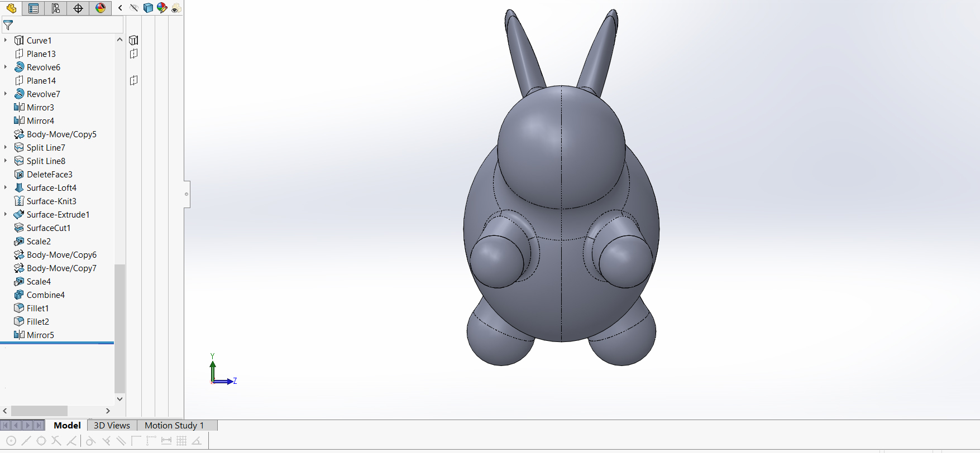This screenshot has height=453, width=980.
Task: Click the quadrant snap icon
Action: coord(41,441)
